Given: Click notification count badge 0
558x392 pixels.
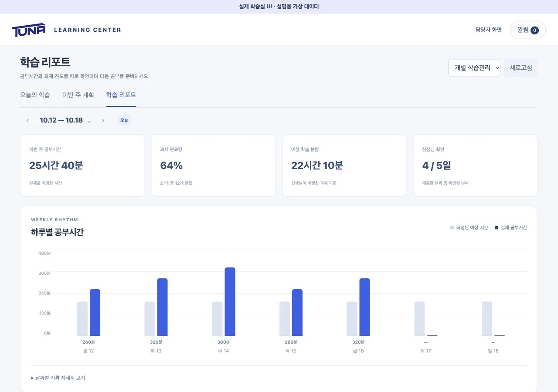Looking at the screenshot, I should pos(535,30).
